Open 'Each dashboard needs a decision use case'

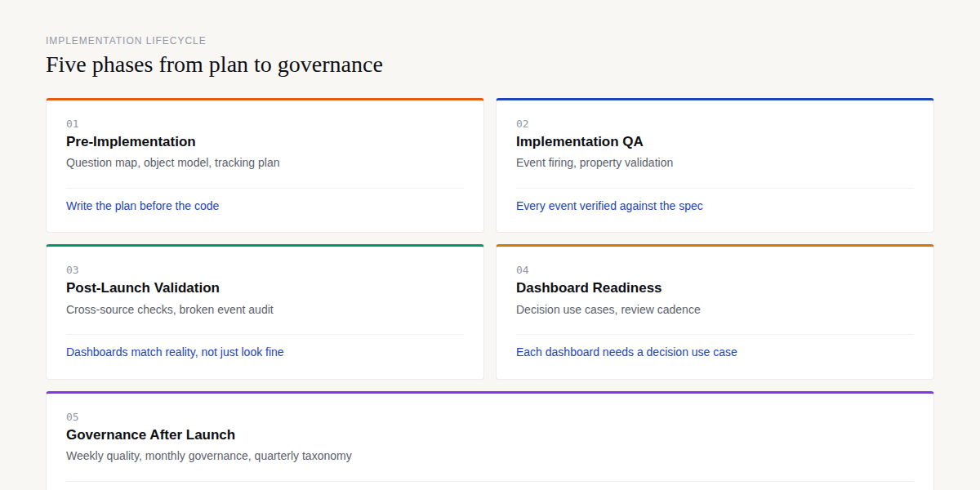point(626,352)
